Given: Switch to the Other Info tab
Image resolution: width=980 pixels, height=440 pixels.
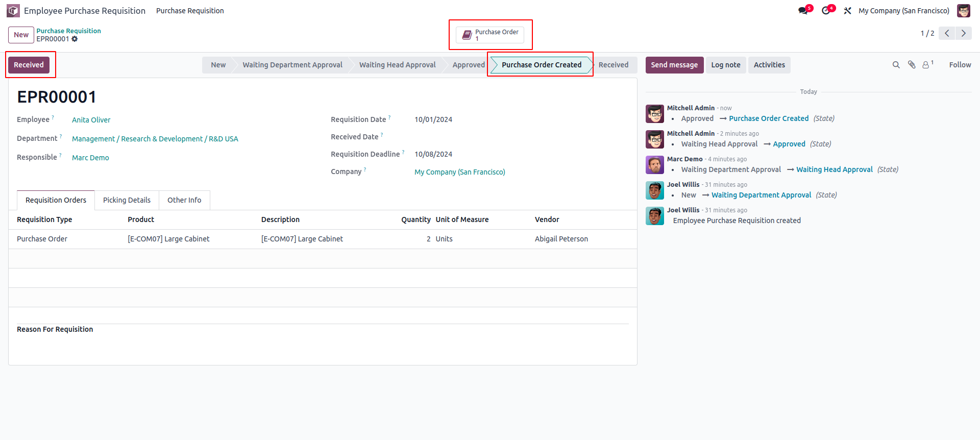Looking at the screenshot, I should tap(184, 200).
